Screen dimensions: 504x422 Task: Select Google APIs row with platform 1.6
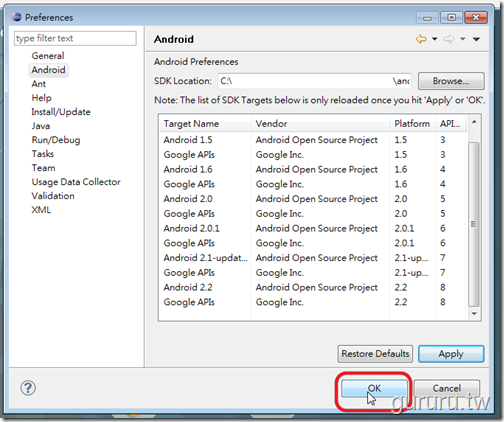click(313, 184)
